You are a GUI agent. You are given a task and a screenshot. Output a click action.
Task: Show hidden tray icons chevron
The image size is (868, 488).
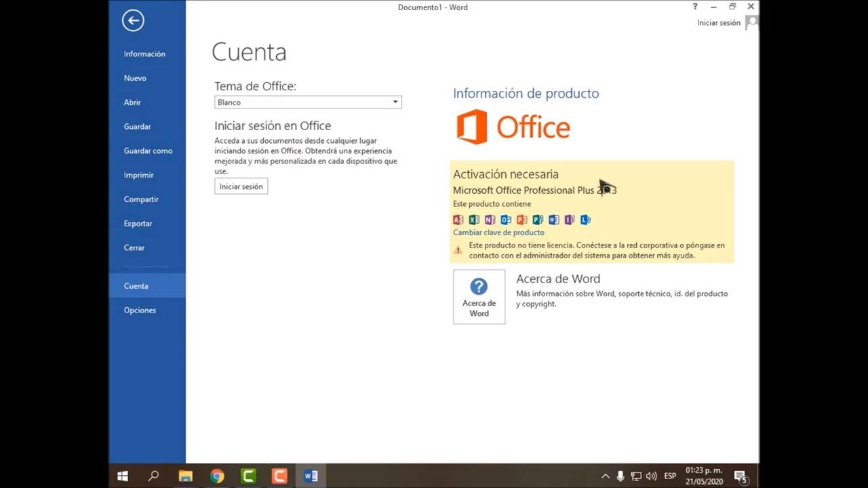pyautogui.click(x=605, y=476)
